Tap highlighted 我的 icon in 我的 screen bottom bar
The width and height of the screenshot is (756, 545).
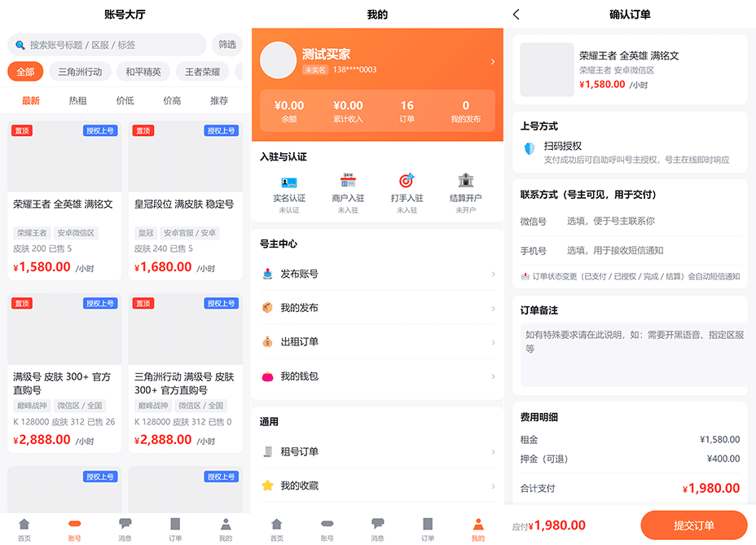(478, 524)
